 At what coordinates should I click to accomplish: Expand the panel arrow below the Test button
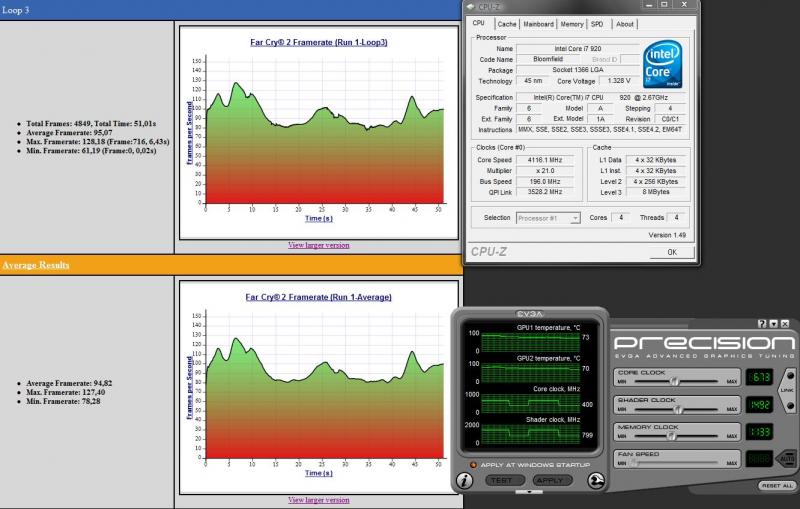pos(529,492)
